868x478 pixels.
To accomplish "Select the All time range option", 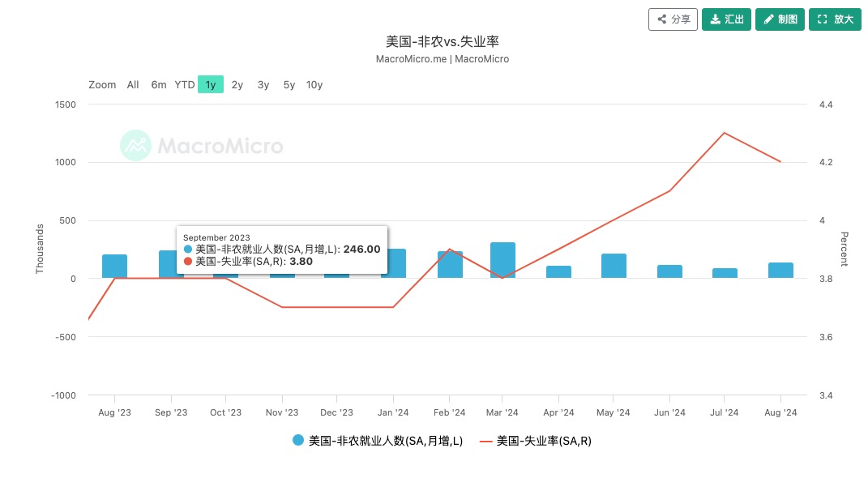I will (132, 84).
